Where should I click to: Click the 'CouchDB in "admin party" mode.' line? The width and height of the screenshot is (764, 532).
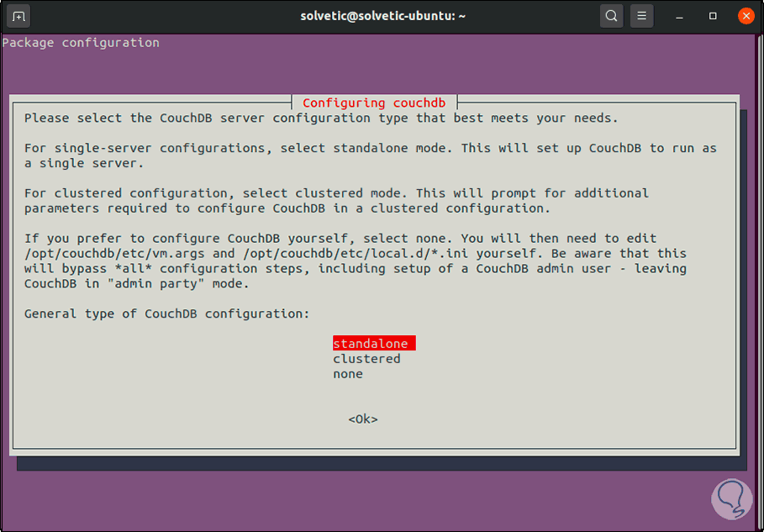point(137,283)
